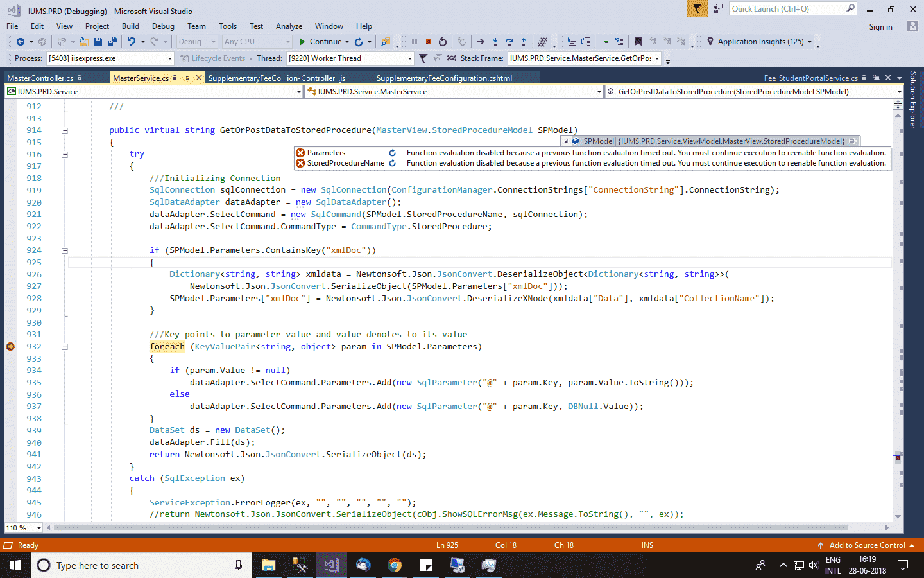Click the Feedback icon in title bar

(718, 9)
